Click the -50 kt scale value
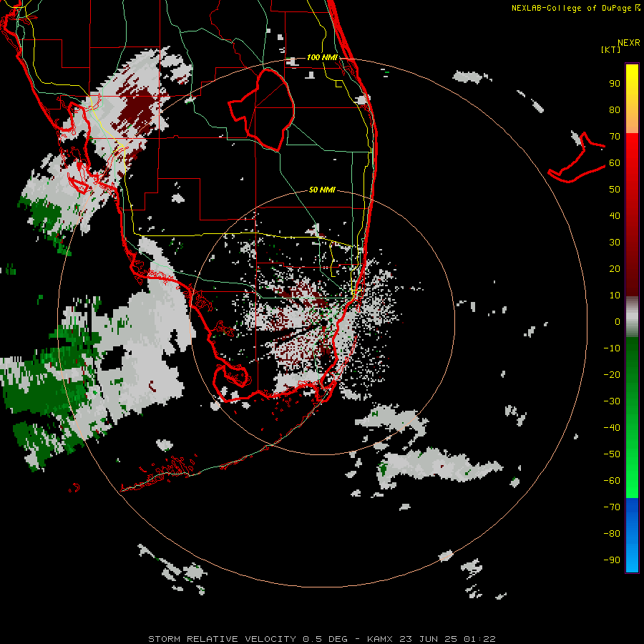Viewport: 644px width, 644px height. (612, 454)
